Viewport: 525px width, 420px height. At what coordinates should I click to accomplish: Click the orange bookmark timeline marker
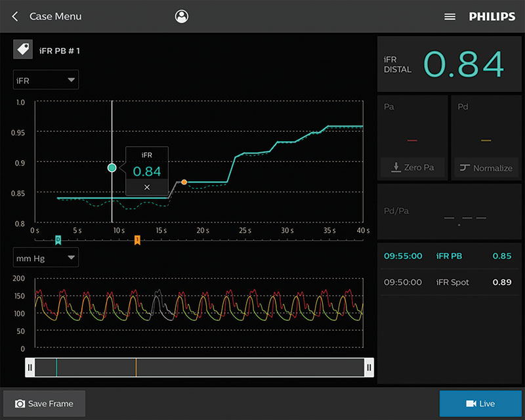[137, 240]
